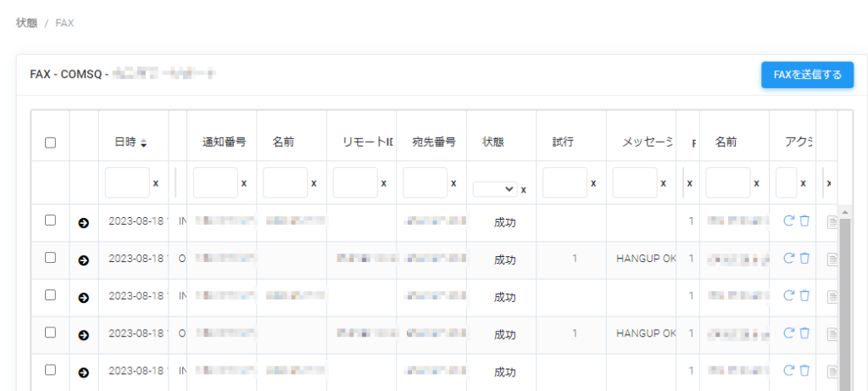The image size is (868, 391).
Task: Delete the first fax entry via trash icon
Action: [x=804, y=221]
